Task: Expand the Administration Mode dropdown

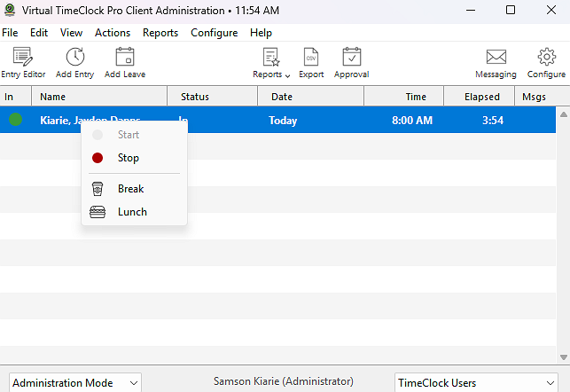Action: tap(74, 382)
